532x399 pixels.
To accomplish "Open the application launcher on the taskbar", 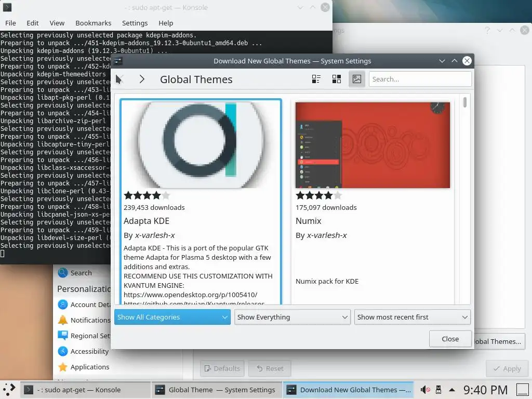I will tap(9, 390).
